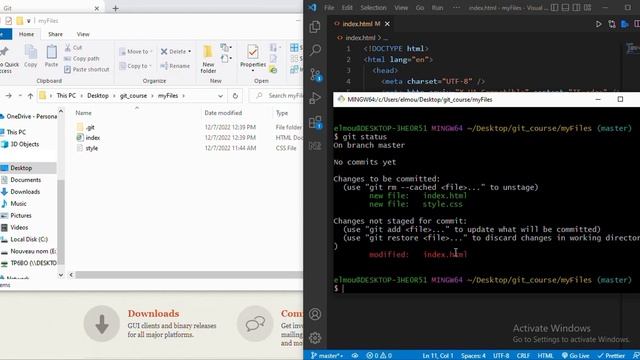Click the master branch status bar item
640x360 pixels.
[327, 356]
